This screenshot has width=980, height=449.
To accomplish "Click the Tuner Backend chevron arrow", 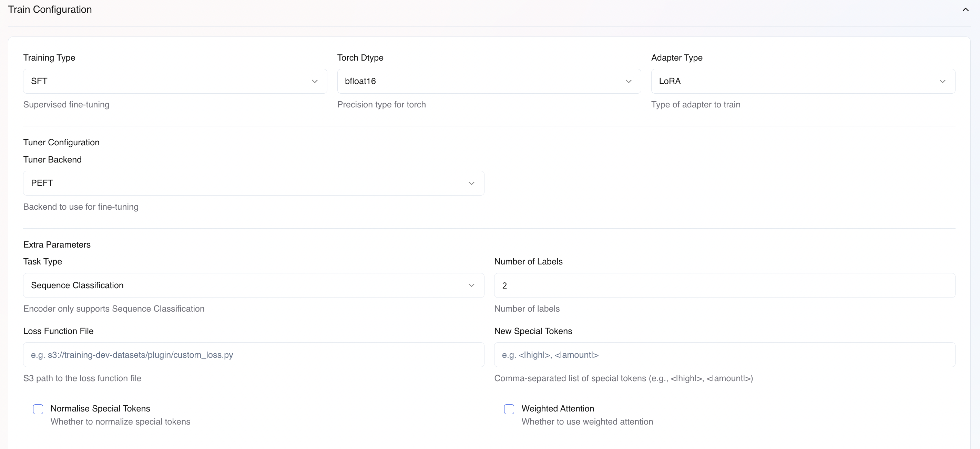I will click(471, 183).
